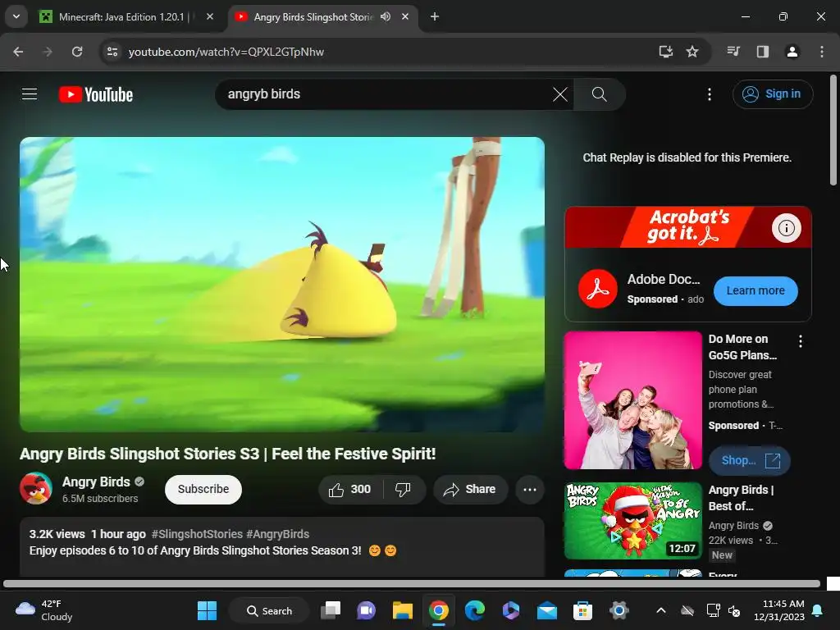This screenshot has width=840, height=630.
Task: Subscribe to the Angry Birds channel
Action: (203, 489)
